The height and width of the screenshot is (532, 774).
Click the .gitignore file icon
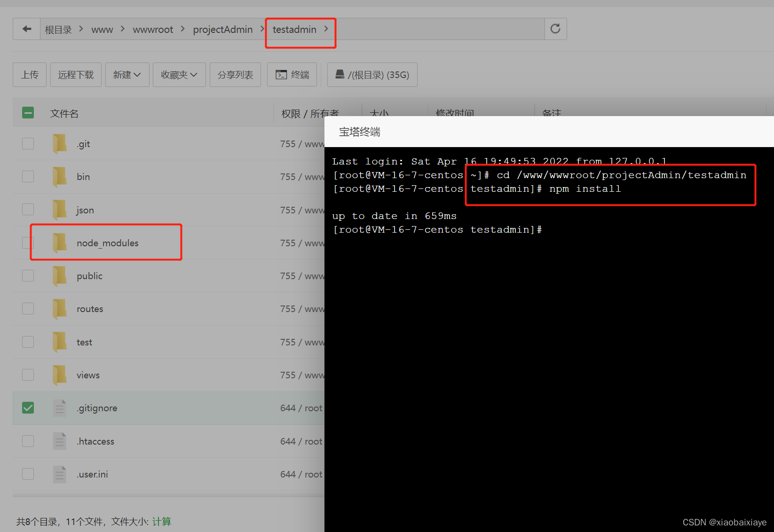pyautogui.click(x=60, y=408)
